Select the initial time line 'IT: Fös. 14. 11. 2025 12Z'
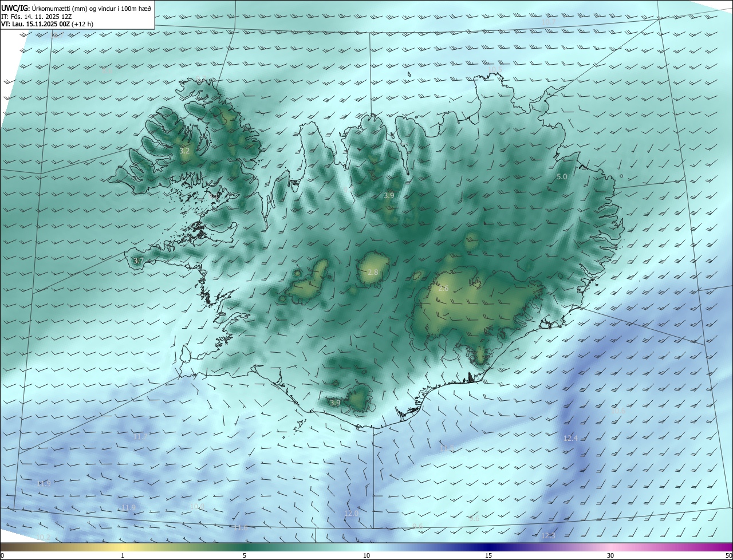 [37, 17]
